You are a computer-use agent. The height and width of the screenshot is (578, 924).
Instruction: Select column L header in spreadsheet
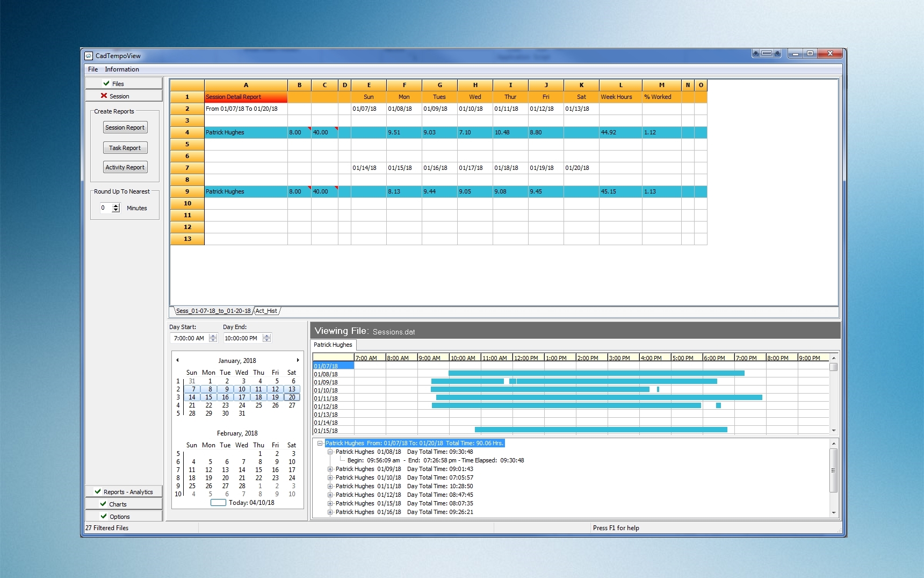[x=620, y=85]
